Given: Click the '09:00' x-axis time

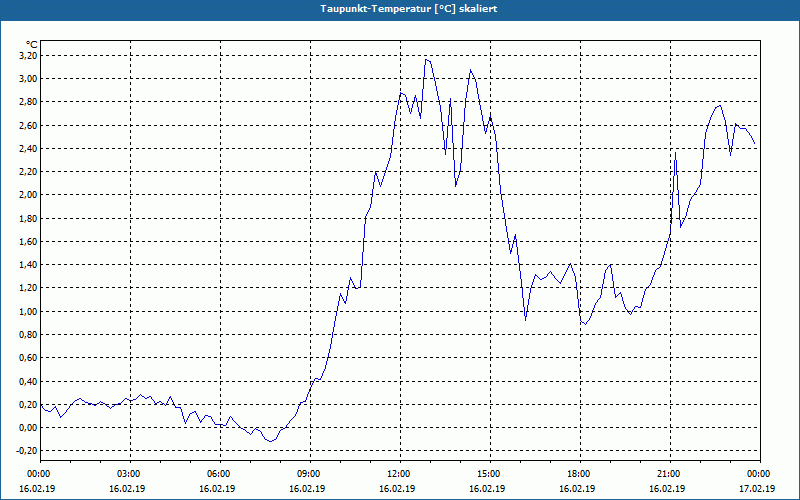Looking at the screenshot, I should 310,474.
